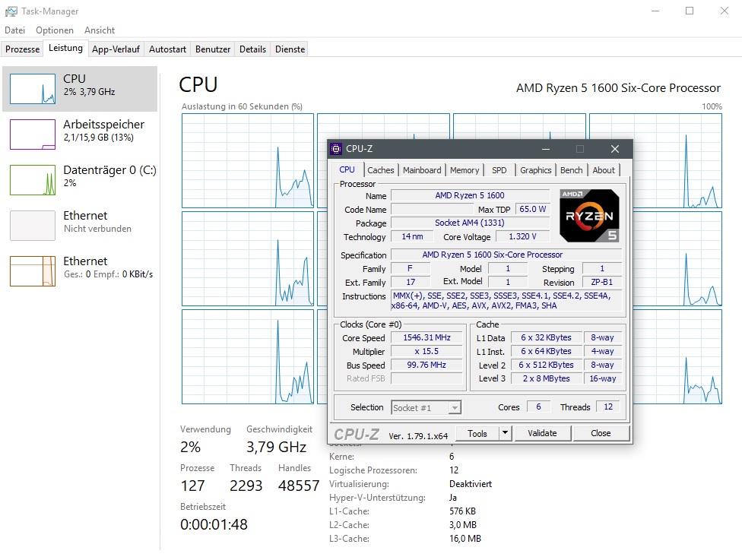Screen dimensions: 742x560
Task: Click the Level 2 value 6 x 512 KBytes
Action: coord(546,365)
